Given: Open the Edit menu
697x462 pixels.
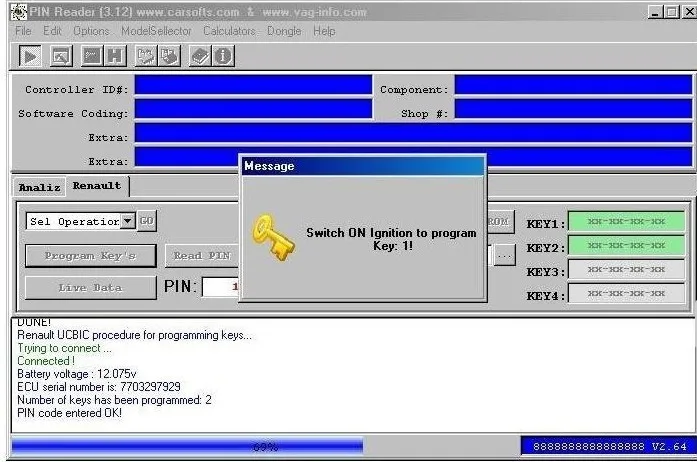Looking at the screenshot, I should point(52,31).
